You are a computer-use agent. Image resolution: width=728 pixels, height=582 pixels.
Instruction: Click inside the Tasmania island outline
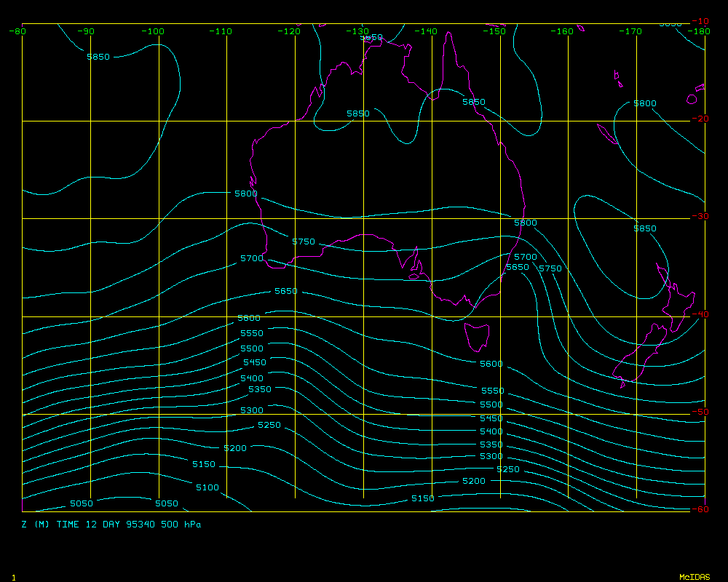(478, 337)
